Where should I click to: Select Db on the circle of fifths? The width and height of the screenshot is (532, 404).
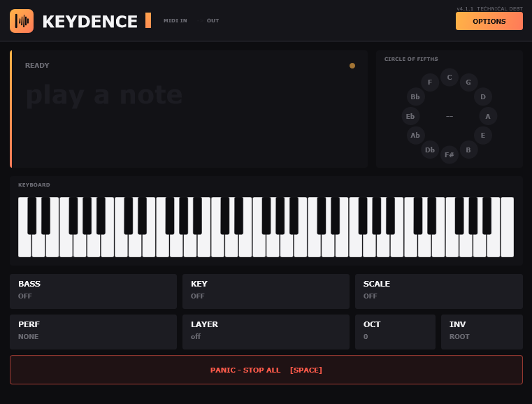pyautogui.click(x=430, y=150)
